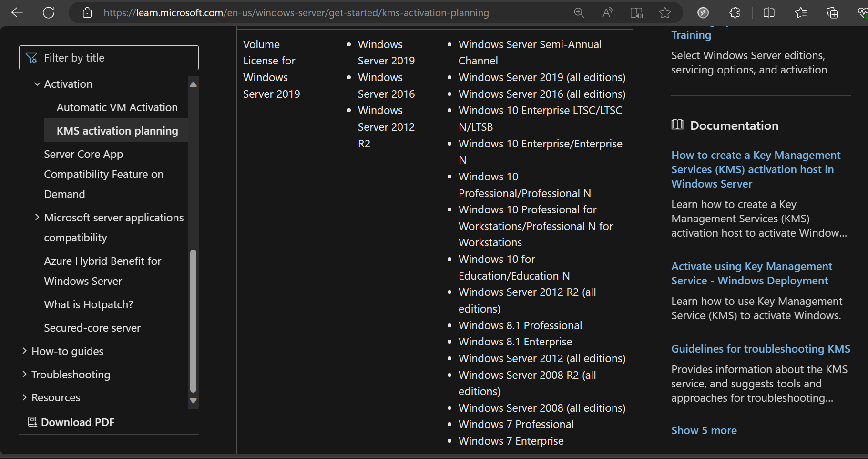Click Download PDF button
868x459 pixels.
pos(71,422)
